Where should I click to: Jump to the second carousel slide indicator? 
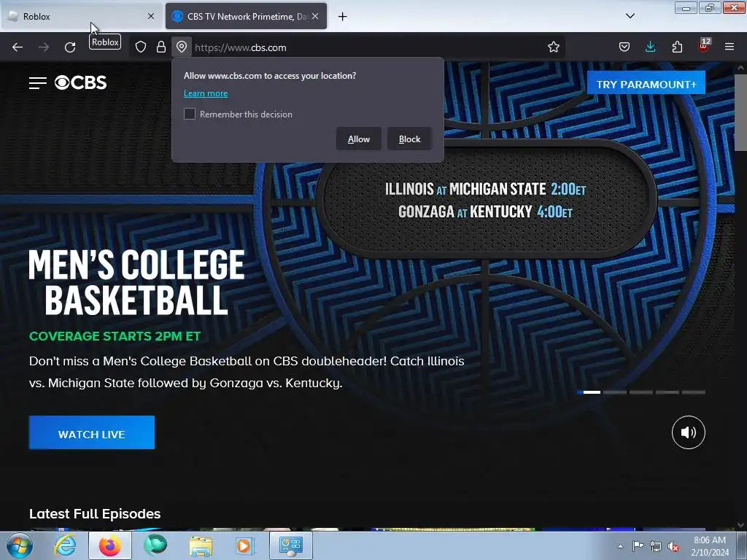[x=615, y=392]
